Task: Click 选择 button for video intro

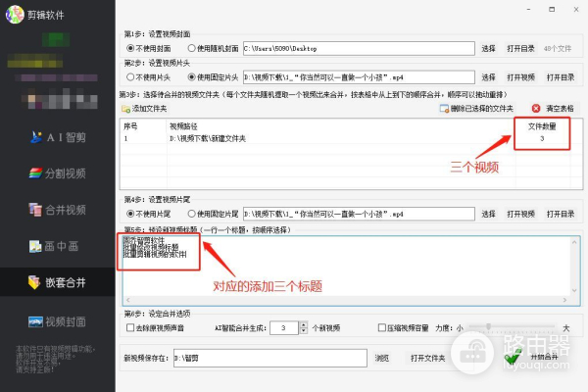Action: [488, 77]
